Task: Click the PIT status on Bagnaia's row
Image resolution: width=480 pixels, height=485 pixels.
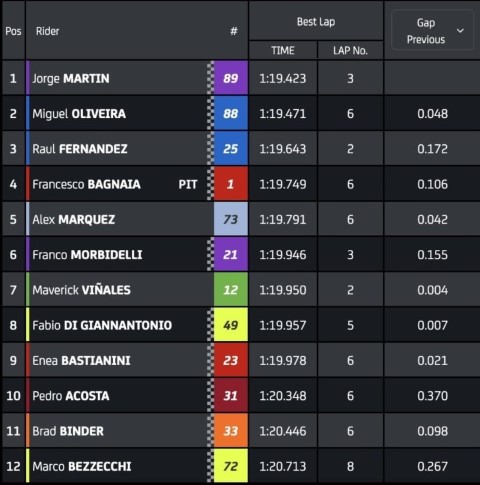Action: 188,184
